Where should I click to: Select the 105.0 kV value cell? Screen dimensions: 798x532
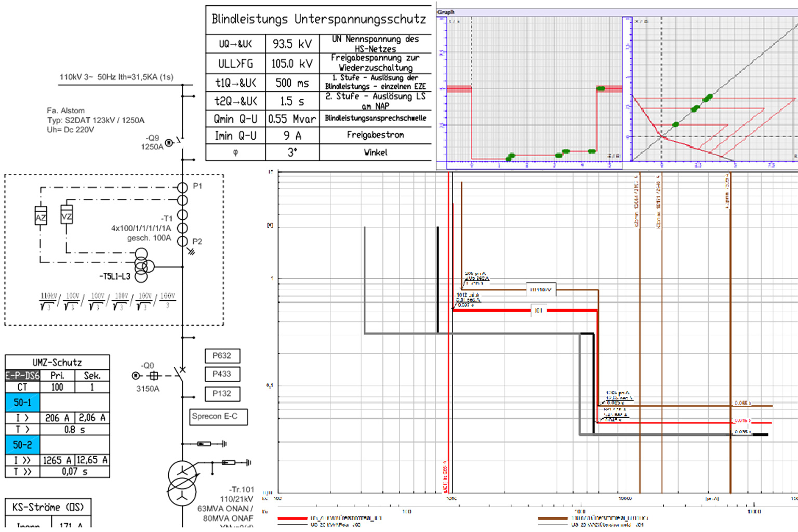[x=292, y=63]
